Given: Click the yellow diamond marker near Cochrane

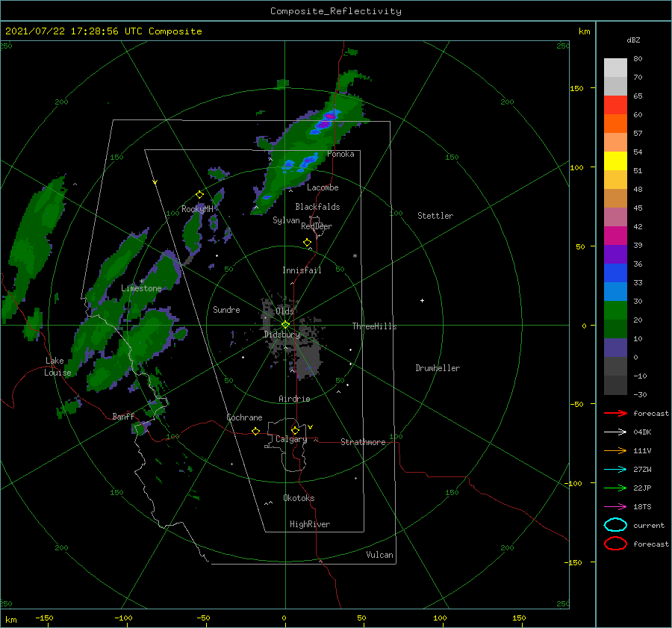Looking at the screenshot, I should [256, 432].
